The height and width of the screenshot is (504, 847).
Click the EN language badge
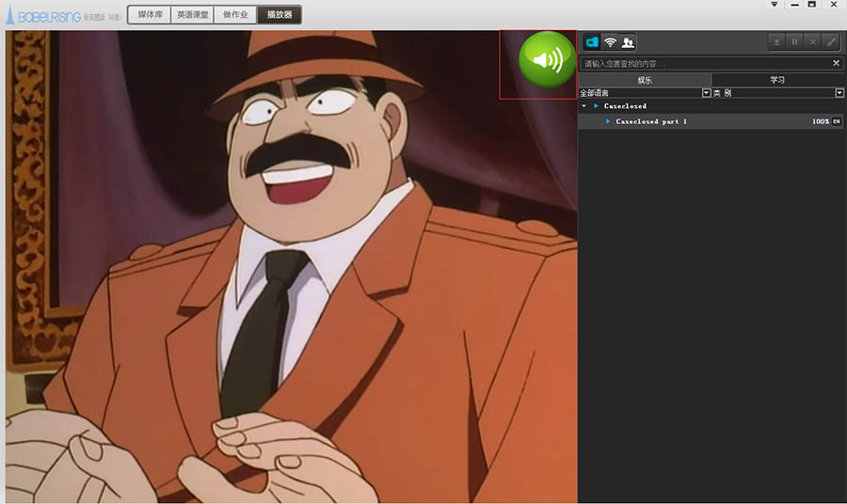[x=837, y=121]
